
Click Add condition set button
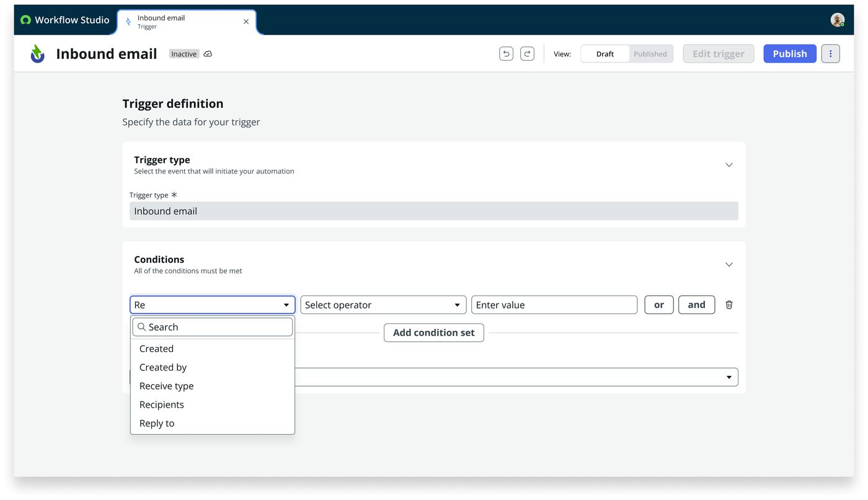point(434,333)
